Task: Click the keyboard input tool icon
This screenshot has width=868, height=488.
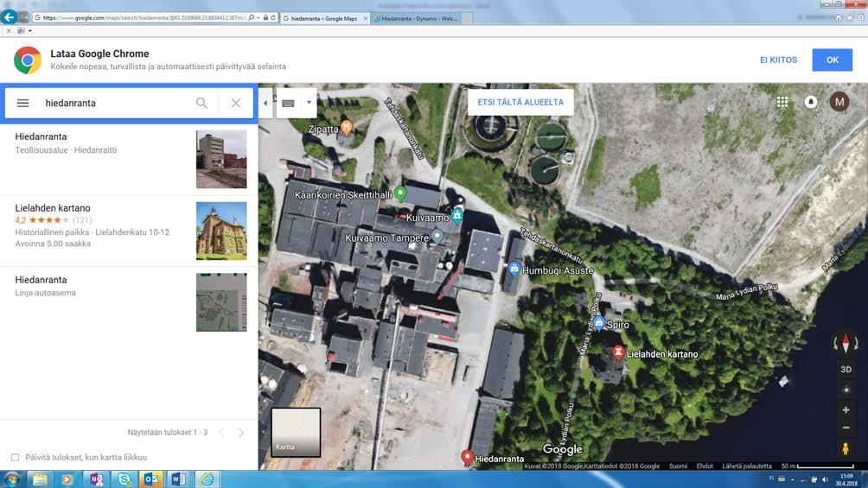Action: point(289,103)
